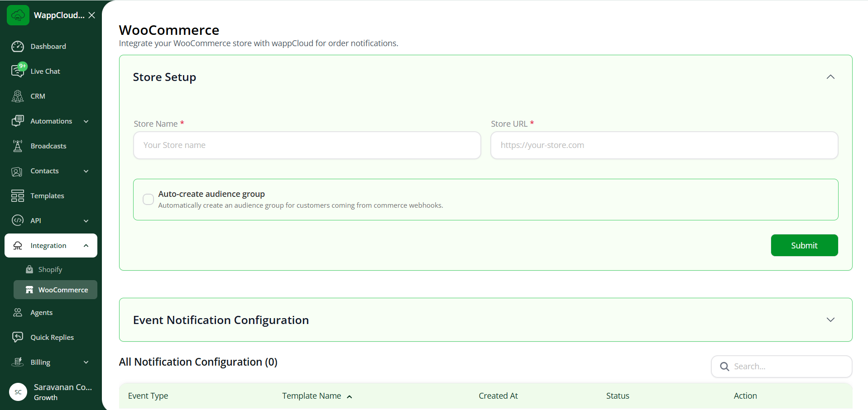The height and width of the screenshot is (410, 868).
Task: Click the notification Search box
Action: [x=782, y=367]
